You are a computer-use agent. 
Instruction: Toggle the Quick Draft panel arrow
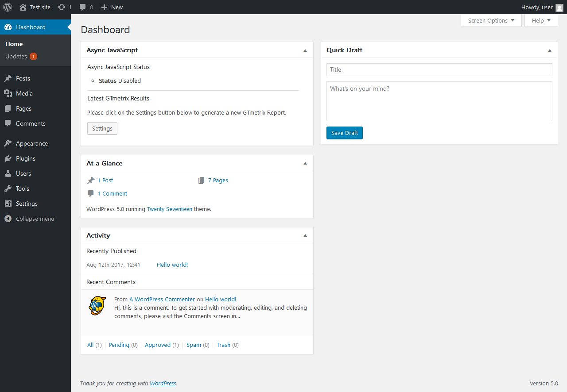click(x=550, y=50)
